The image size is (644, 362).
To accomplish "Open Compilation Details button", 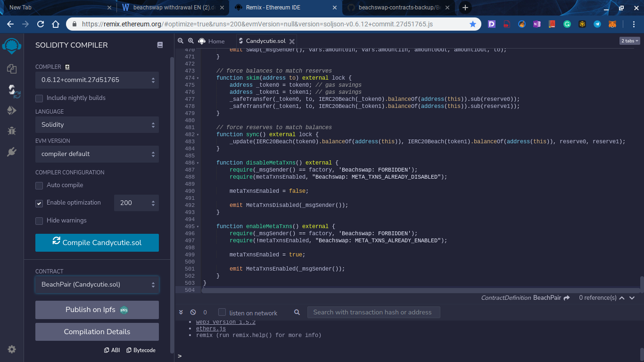I will click(x=97, y=332).
